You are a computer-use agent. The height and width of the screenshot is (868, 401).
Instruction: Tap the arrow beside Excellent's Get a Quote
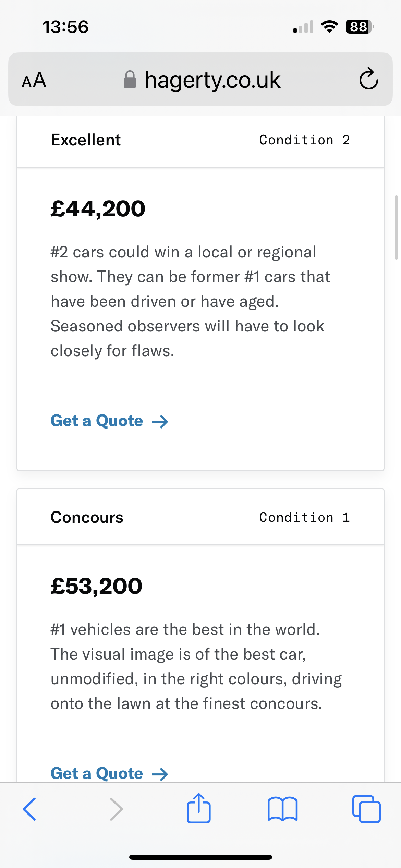tap(160, 422)
